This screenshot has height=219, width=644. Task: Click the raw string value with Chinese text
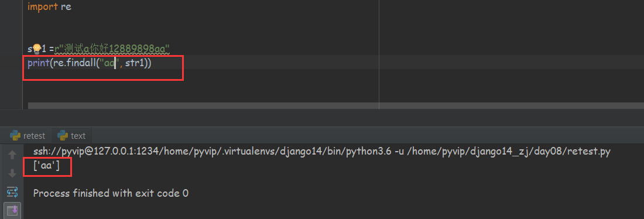click(x=112, y=49)
